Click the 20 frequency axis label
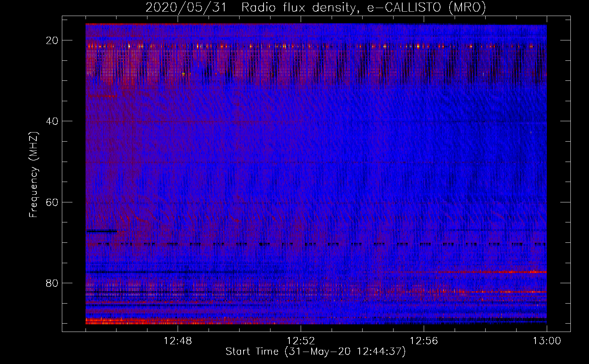This screenshot has height=364, width=589. [52, 40]
